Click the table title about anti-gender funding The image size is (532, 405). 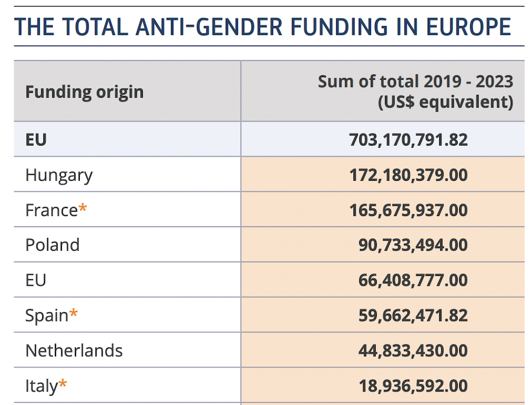(x=263, y=27)
